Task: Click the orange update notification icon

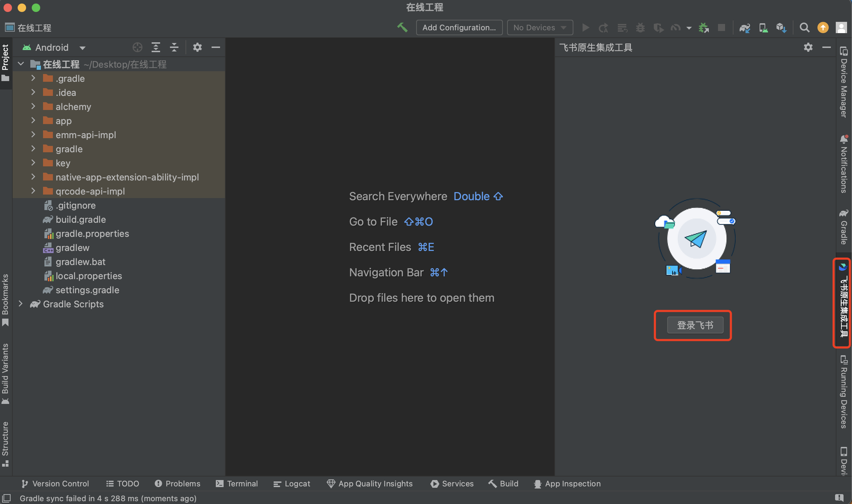Action: [x=823, y=27]
